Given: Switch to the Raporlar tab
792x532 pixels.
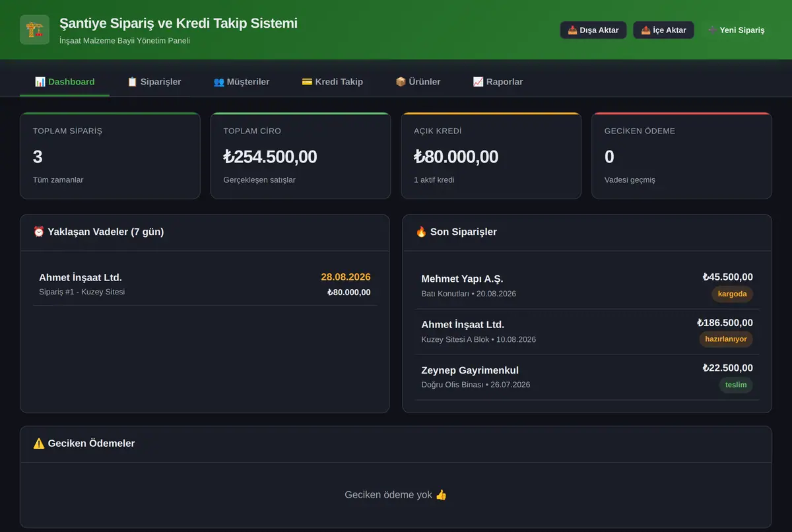Looking at the screenshot, I should pos(498,82).
